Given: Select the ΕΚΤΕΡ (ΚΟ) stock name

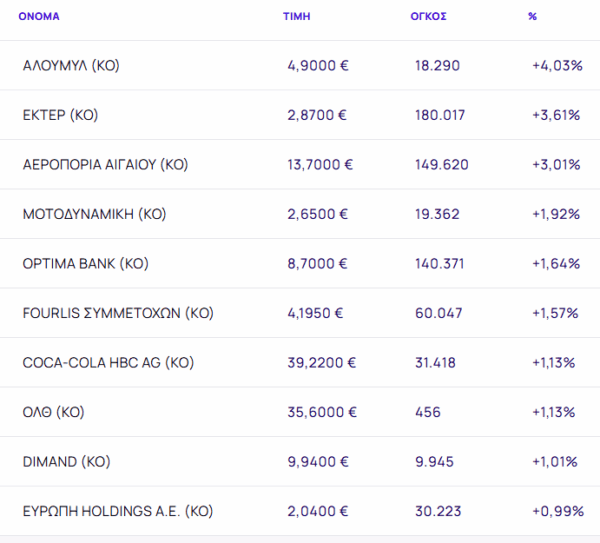Looking at the screenshot, I should click(x=60, y=115).
